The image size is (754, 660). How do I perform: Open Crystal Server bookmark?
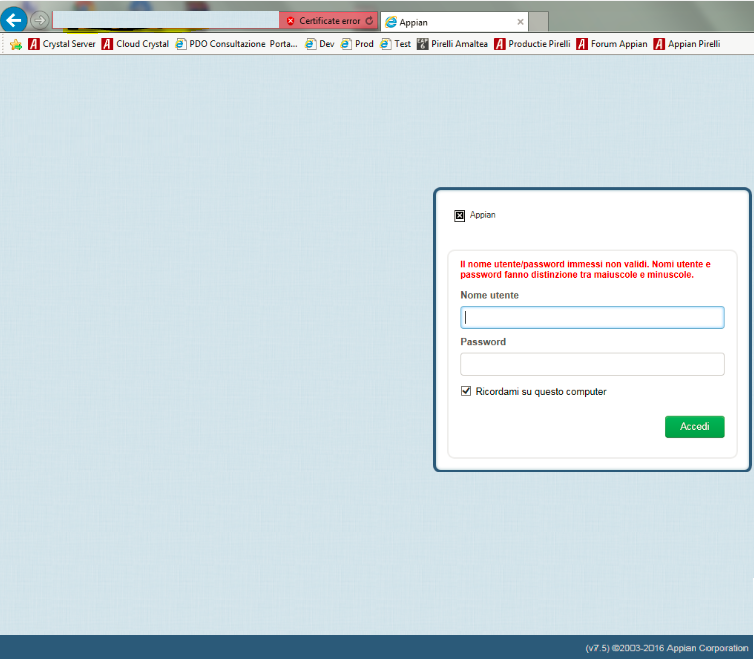62,44
